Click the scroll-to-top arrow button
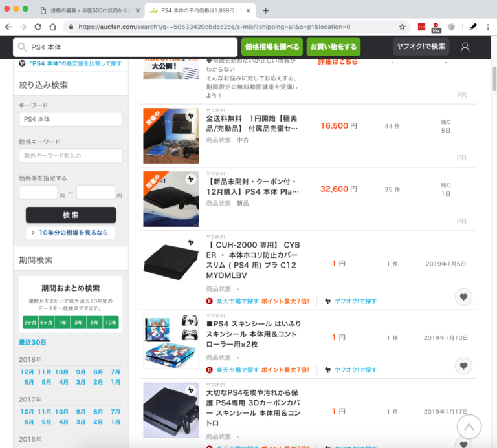Image resolution: width=497 pixels, height=448 pixels. click(469, 427)
